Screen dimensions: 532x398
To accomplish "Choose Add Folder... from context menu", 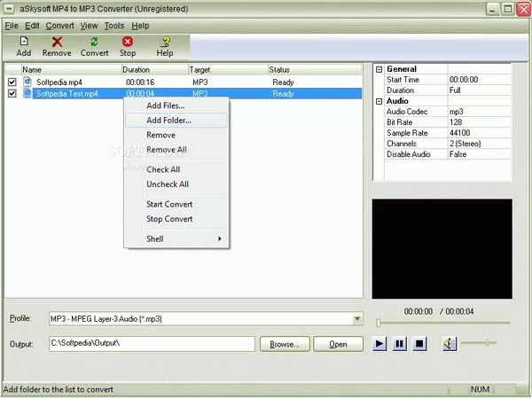I will point(176,121).
